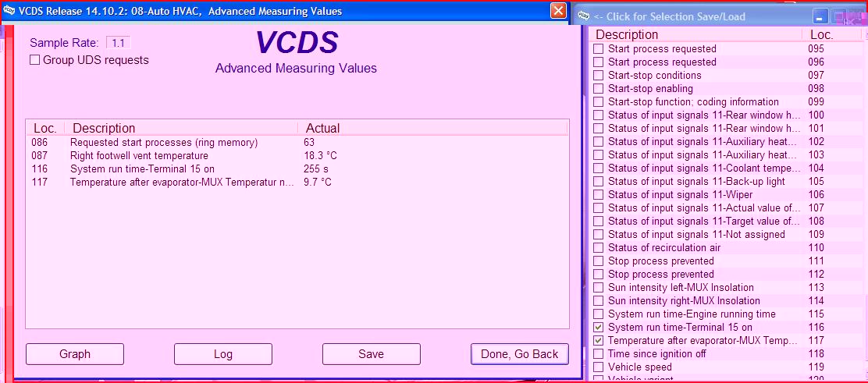
Task: Check Time since ignition off
Action: coord(599,353)
